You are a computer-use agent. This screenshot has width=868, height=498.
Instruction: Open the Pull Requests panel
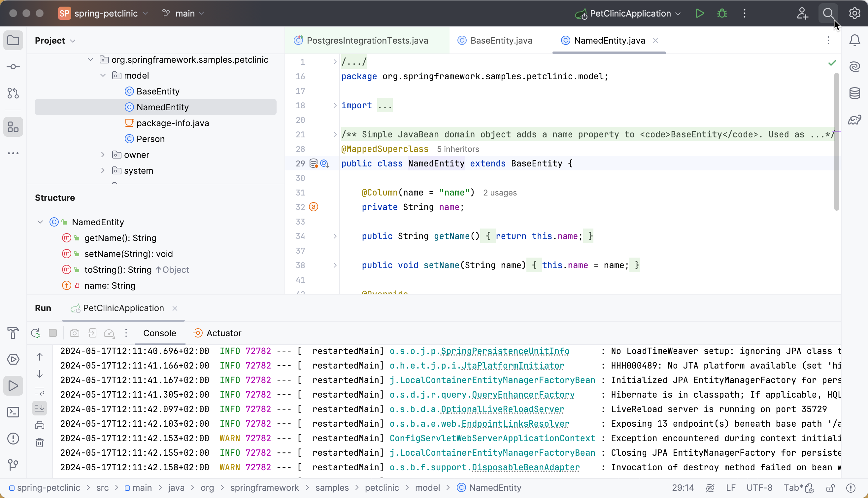(13, 93)
